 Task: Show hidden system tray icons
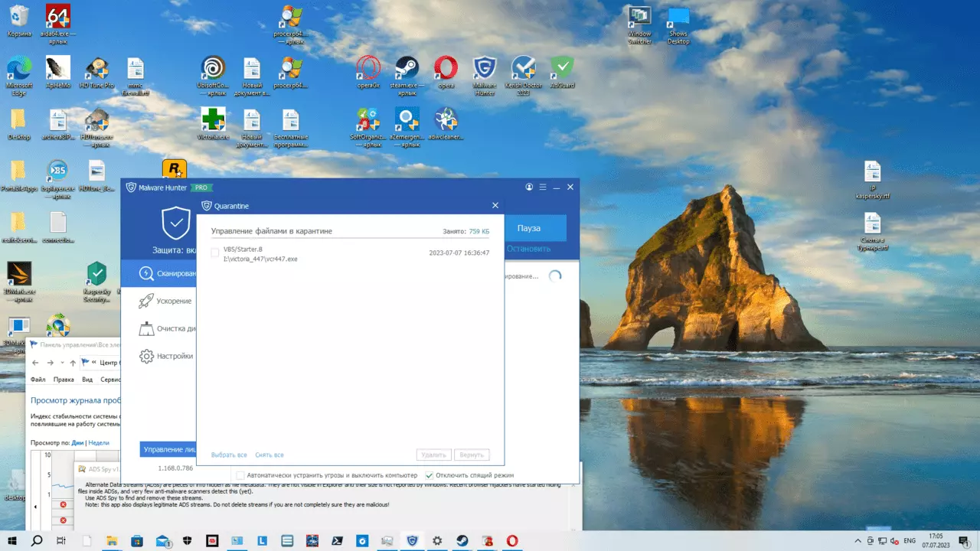(860, 540)
